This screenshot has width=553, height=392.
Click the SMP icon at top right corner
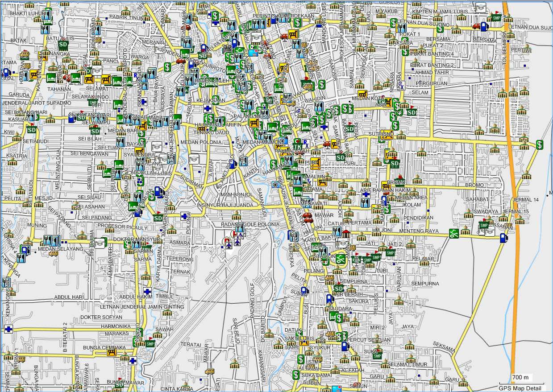tap(496, 17)
